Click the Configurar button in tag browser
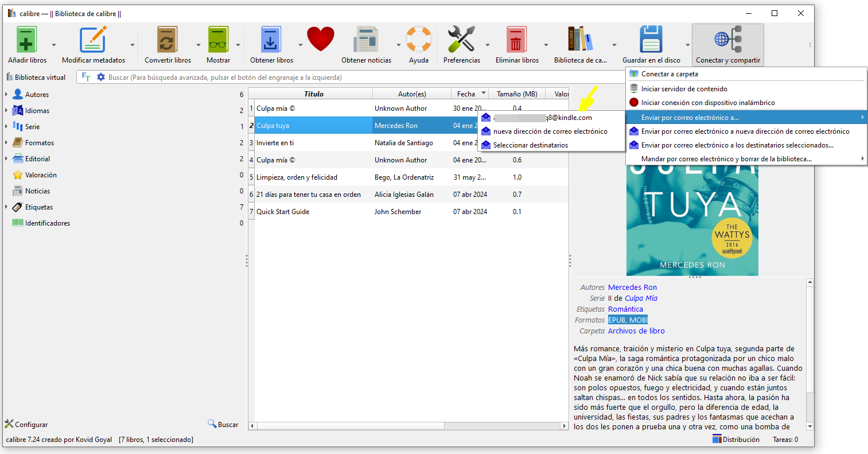The height and width of the screenshot is (454, 868). click(26, 425)
